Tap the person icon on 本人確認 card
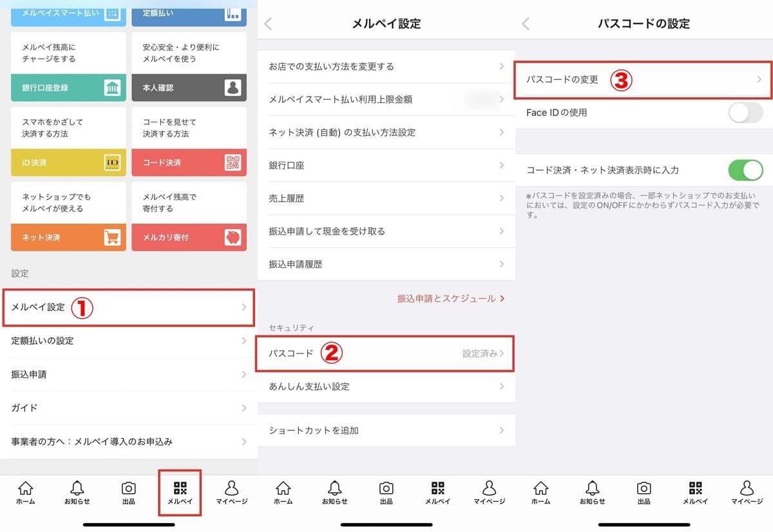 [233, 88]
